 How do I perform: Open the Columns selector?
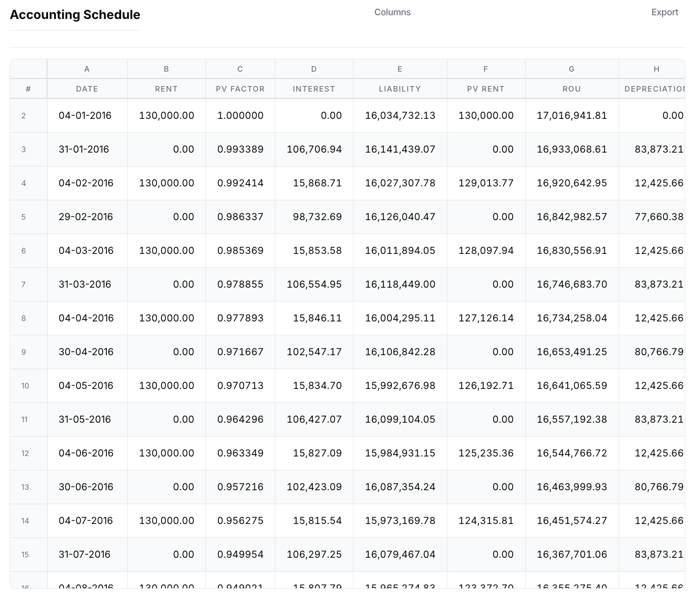click(392, 12)
